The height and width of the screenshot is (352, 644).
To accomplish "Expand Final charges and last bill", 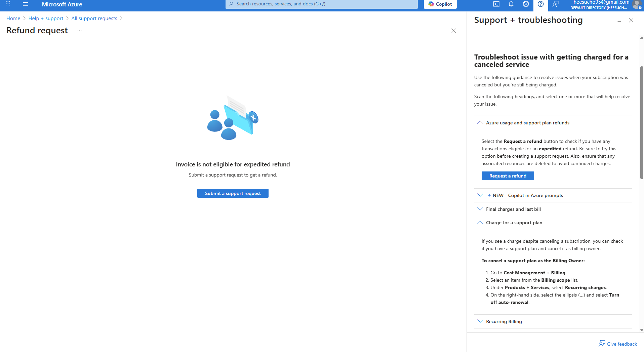I will coord(553,209).
